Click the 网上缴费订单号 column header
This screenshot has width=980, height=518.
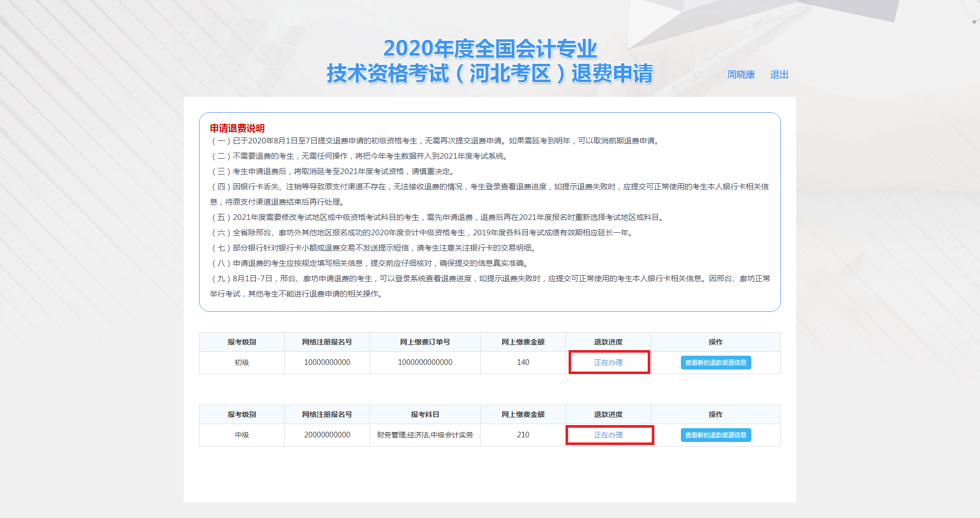pyautogui.click(x=425, y=342)
